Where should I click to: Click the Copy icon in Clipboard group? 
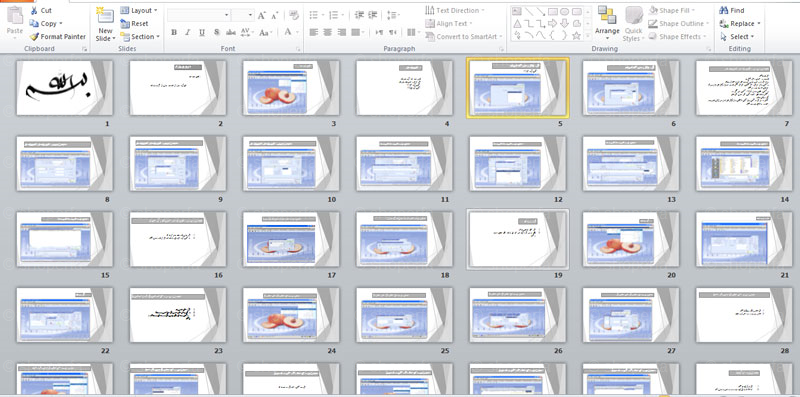coord(34,23)
